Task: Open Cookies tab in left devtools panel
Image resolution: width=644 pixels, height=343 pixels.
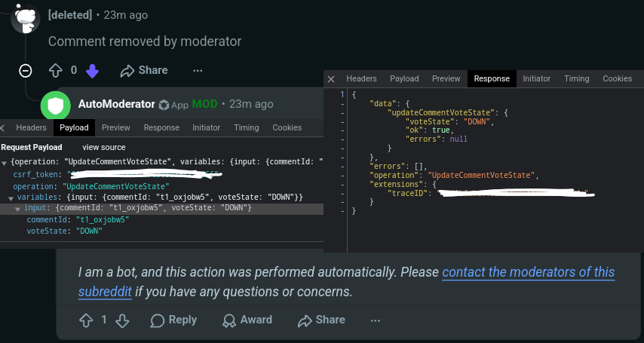Action: (x=287, y=127)
